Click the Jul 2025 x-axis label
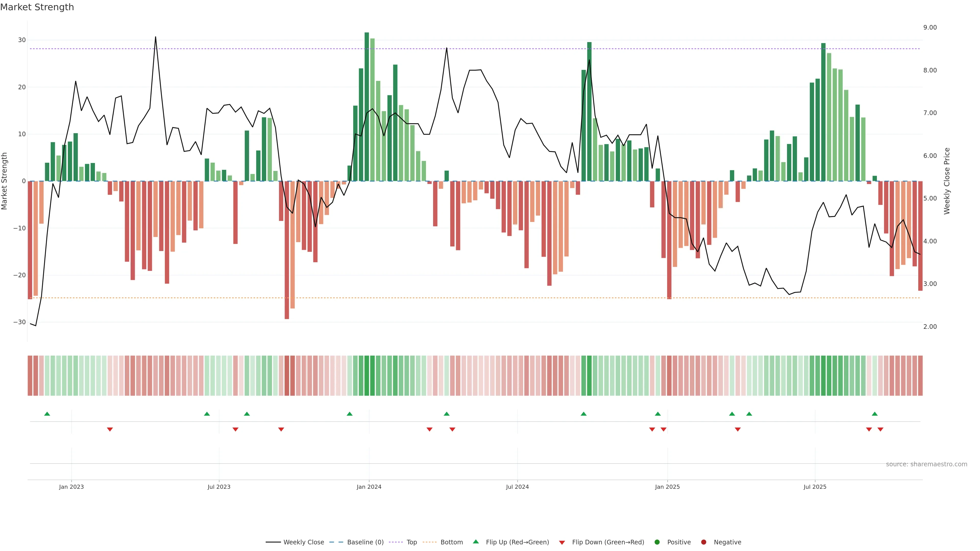This screenshot has height=551, width=980. (815, 487)
